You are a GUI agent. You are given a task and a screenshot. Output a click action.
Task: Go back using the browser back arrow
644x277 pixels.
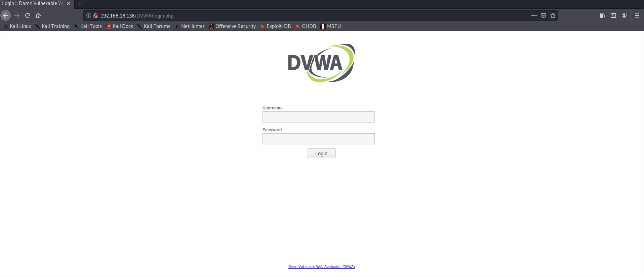pyautogui.click(x=6, y=15)
